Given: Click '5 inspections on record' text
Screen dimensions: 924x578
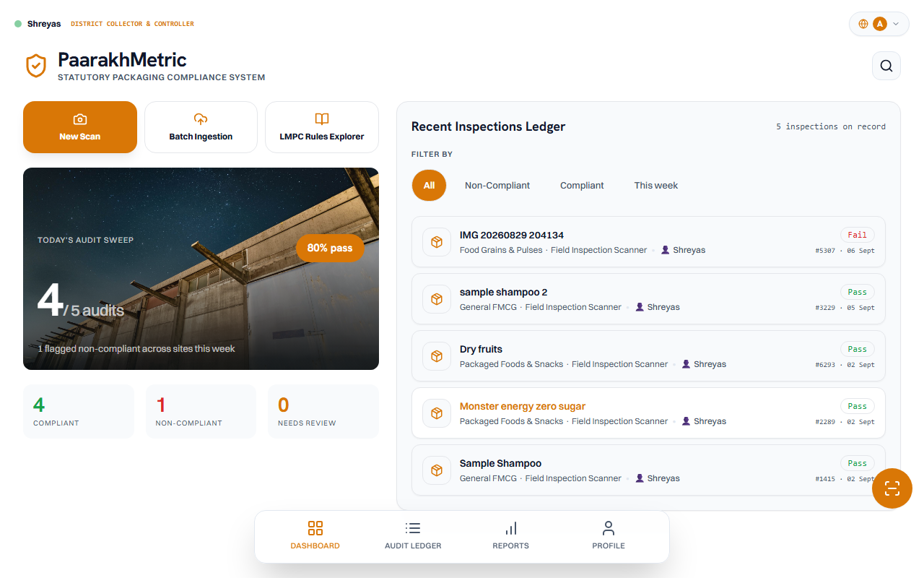Looking at the screenshot, I should coord(831,126).
